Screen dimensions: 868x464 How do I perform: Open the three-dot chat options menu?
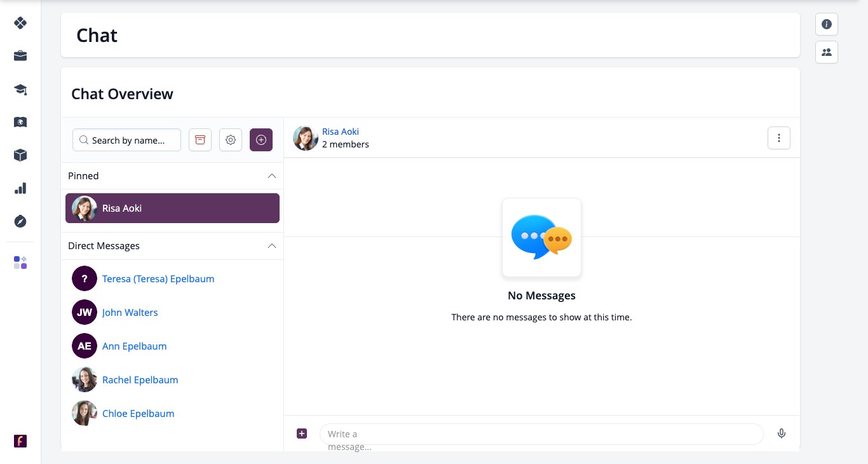[779, 138]
